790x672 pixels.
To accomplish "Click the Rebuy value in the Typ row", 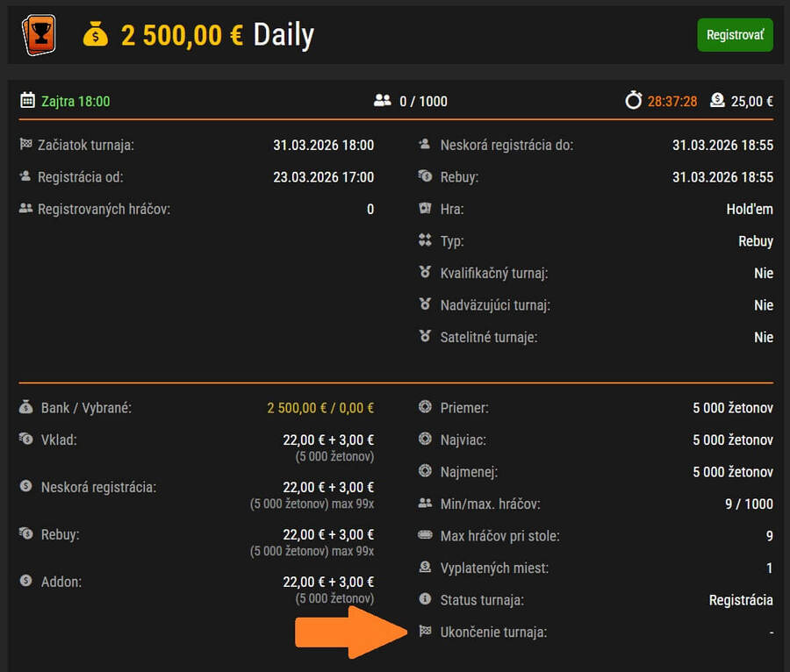I will click(x=755, y=241).
